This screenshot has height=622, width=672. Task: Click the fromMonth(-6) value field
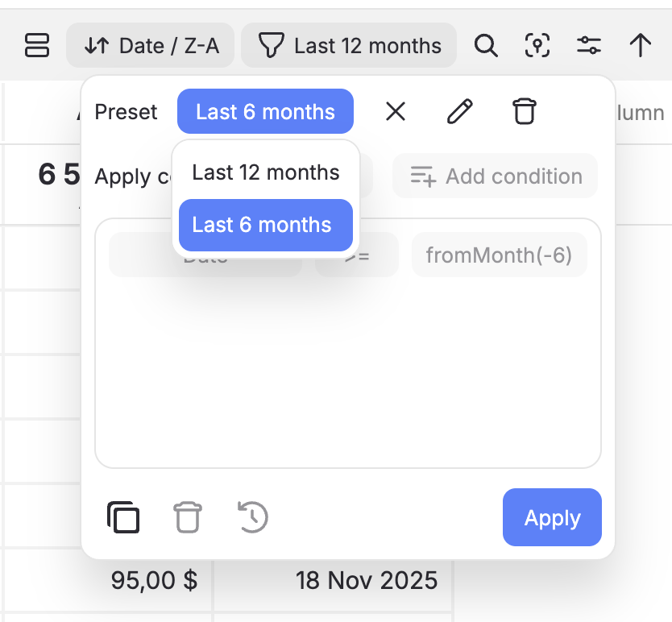click(499, 255)
